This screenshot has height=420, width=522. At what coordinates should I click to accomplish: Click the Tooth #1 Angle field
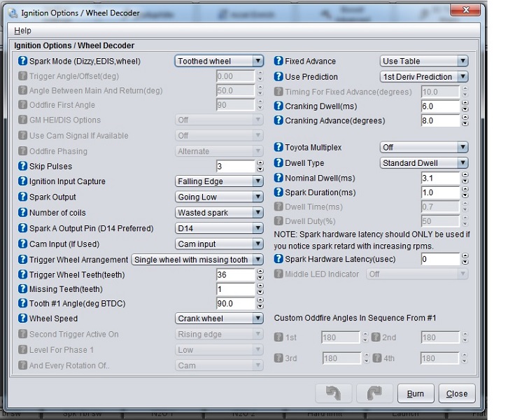click(x=235, y=304)
